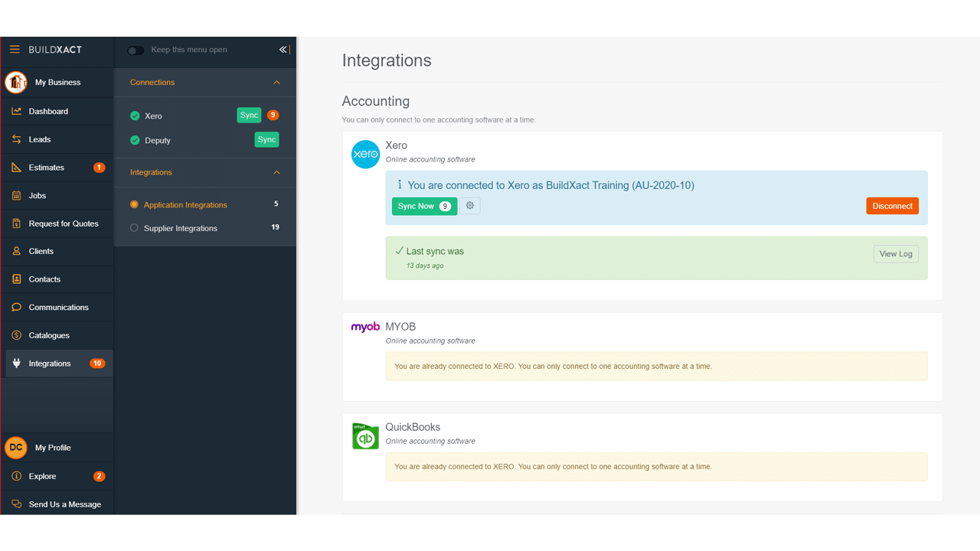Viewport: 980px width, 551px height.
Task: Toggle the Keep this menu open switch
Action: click(x=136, y=51)
